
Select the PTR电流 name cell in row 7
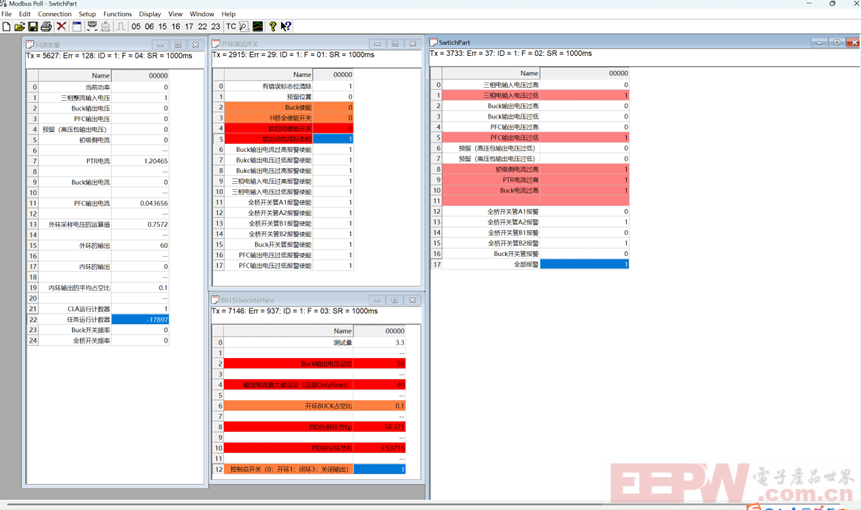point(75,161)
